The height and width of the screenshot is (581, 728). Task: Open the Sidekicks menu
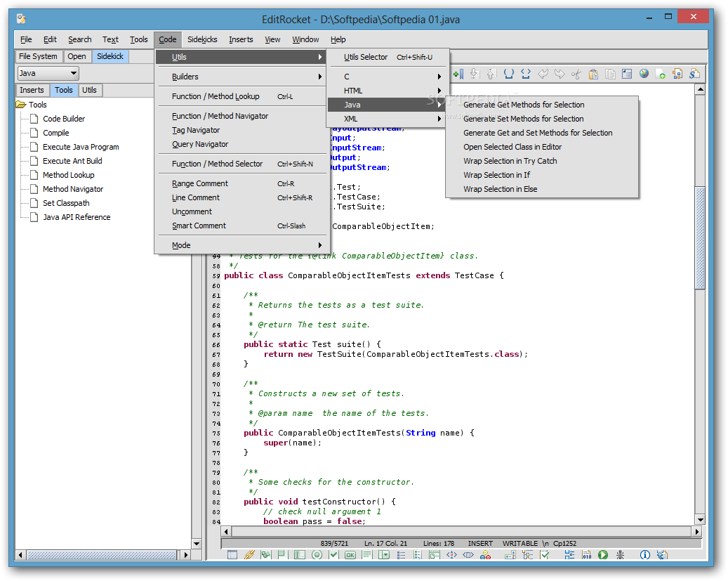pyautogui.click(x=202, y=39)
